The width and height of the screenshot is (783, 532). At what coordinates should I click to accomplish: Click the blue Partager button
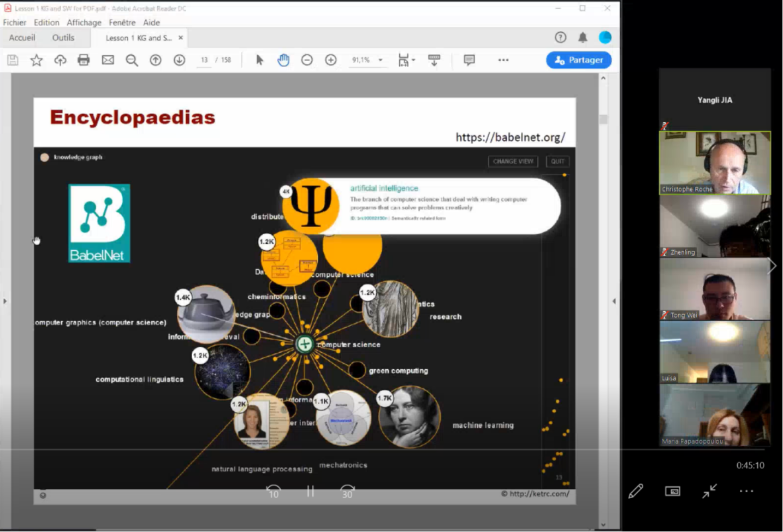point(578,60)
